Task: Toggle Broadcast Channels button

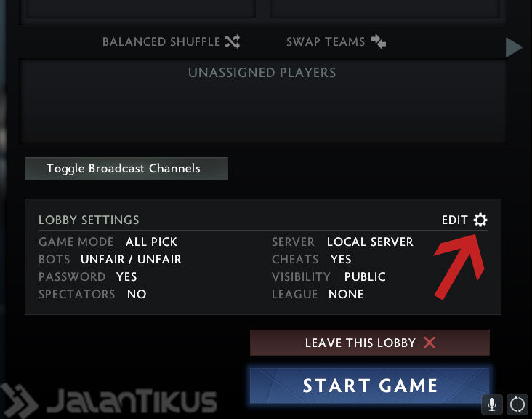Action: point(126,169)
